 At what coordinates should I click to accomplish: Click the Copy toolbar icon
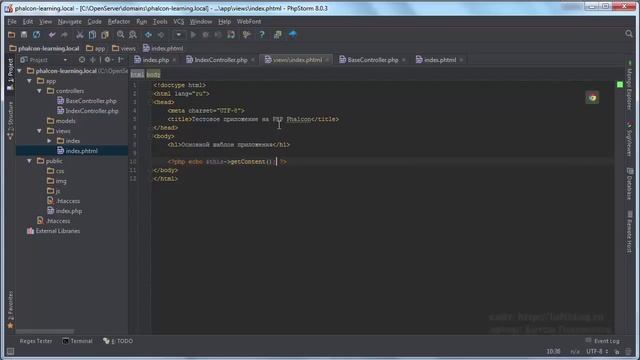92,35
